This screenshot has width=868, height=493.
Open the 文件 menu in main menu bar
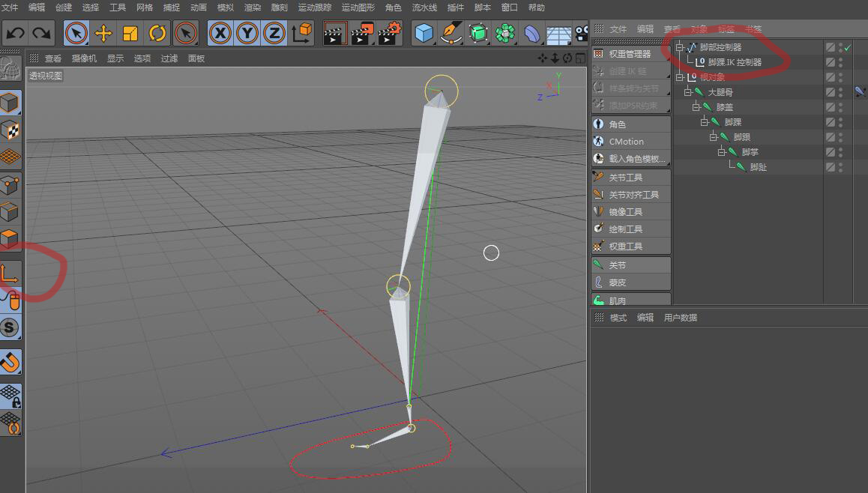[10, 7]
